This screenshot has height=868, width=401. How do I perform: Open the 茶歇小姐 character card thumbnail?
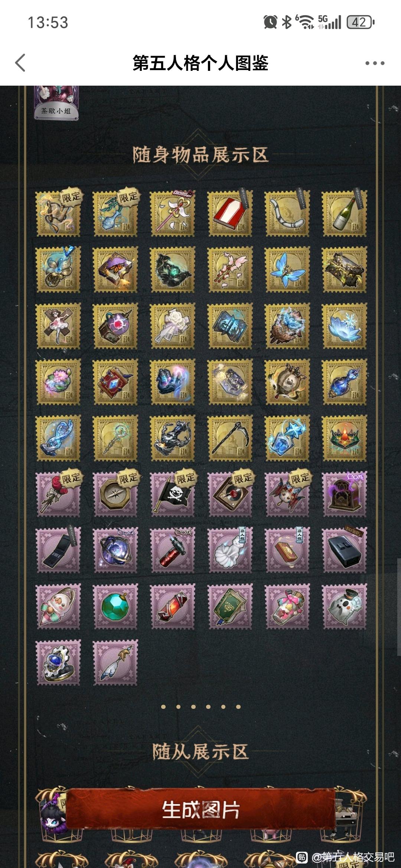click(x=56, y=103)
